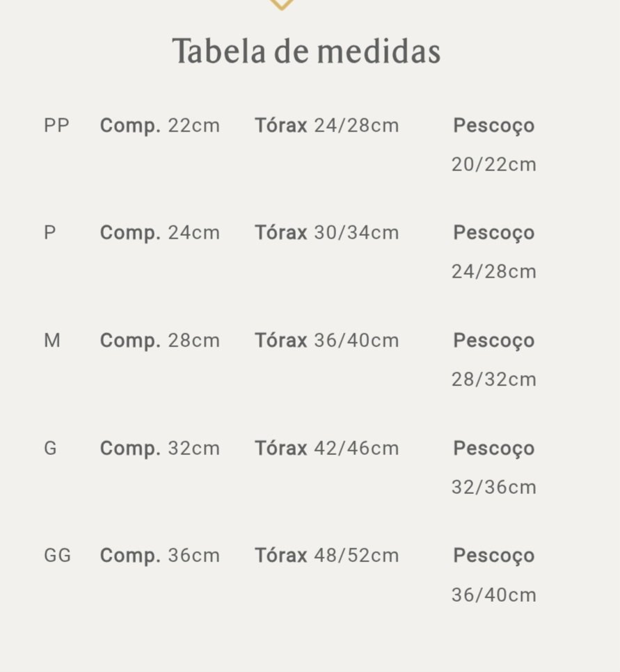Click the Tórax 36/40cm entry
Viewport: 620px width, 672px height.
pyautogui.click(x=326, y=341)
